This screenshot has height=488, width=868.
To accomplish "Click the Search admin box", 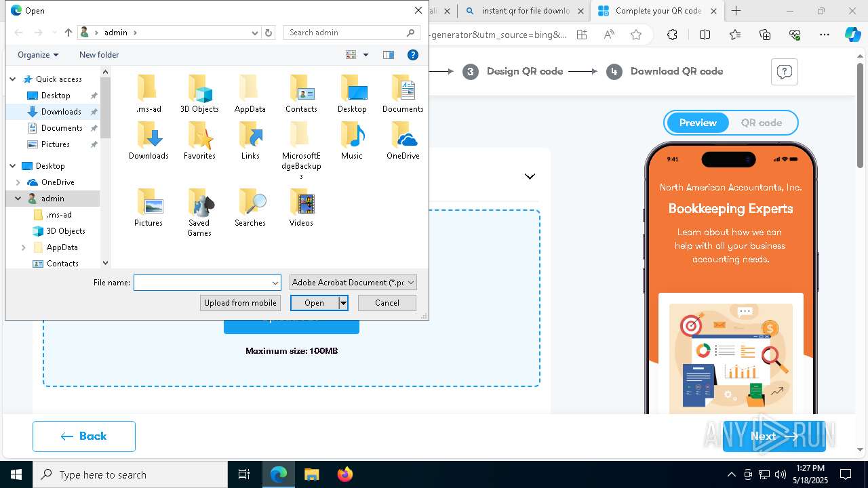I will click(351, 33).
